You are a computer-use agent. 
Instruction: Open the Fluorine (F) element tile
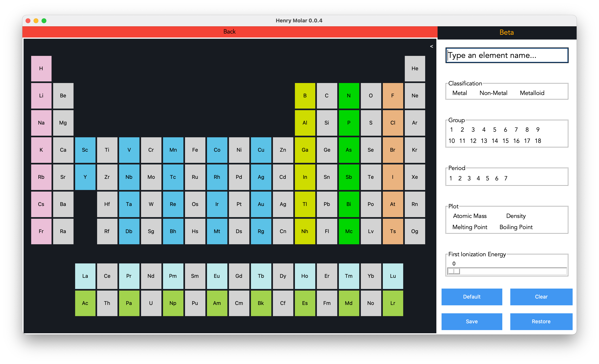point(393,96)
